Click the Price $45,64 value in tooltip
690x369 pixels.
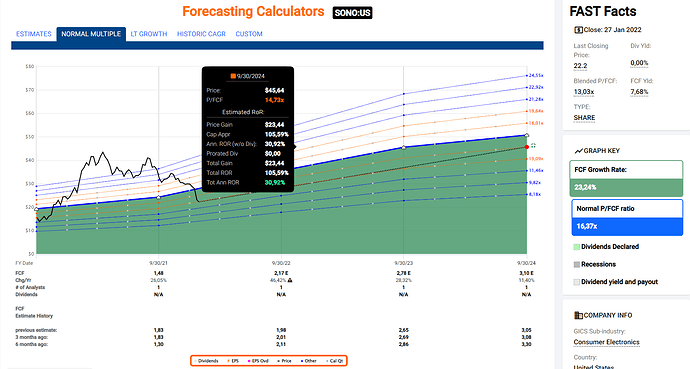click(275, 90)
